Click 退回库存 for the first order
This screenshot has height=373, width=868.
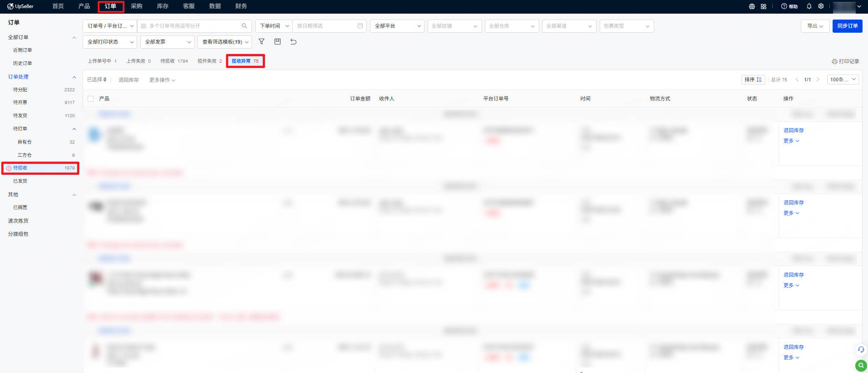point(794,130)
